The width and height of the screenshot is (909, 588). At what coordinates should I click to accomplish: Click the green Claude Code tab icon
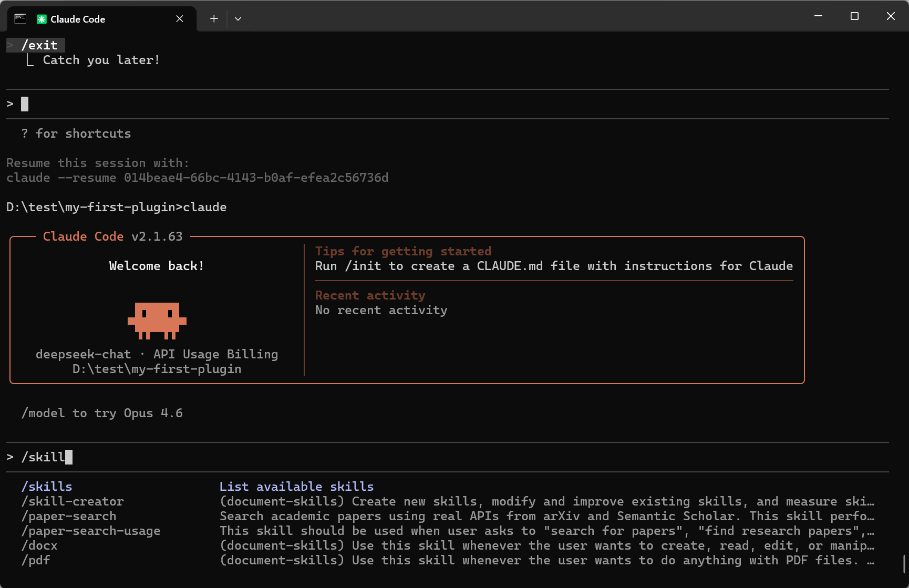click(x=42, y=19)
